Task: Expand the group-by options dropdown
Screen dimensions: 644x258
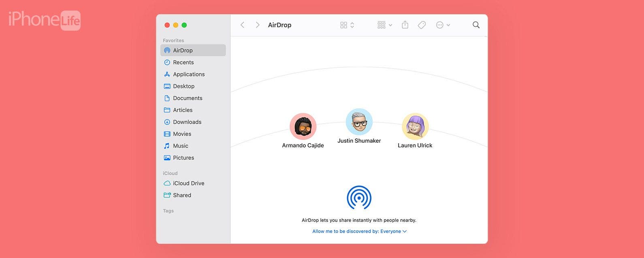Action: pyautogui.click(x=384, y=25)
